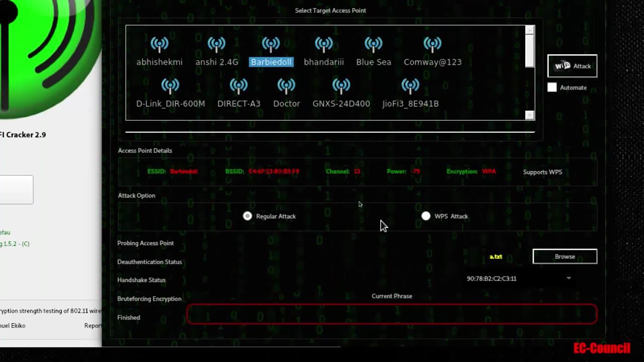Click the ESSID value Barbiedoll in details
Viewport: 644px width, 362px height.
[184, 171]
